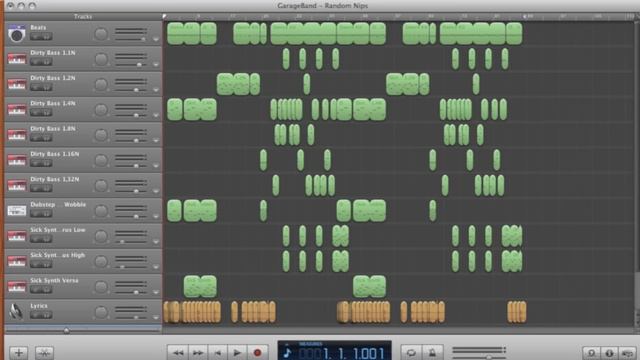Viewport: 640px width, 360px height.
Task: Mute the Dirty Bass 1.1N track
Action: tap(36, 62)
